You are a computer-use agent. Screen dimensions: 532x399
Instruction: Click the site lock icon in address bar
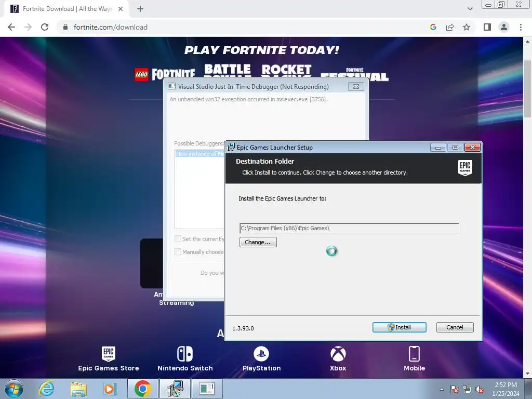click(x=65, y=27)
